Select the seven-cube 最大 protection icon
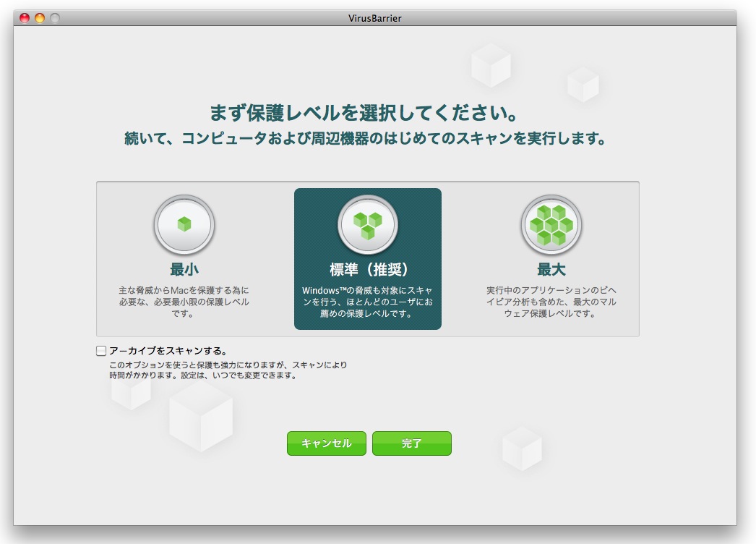 point(551,225)
